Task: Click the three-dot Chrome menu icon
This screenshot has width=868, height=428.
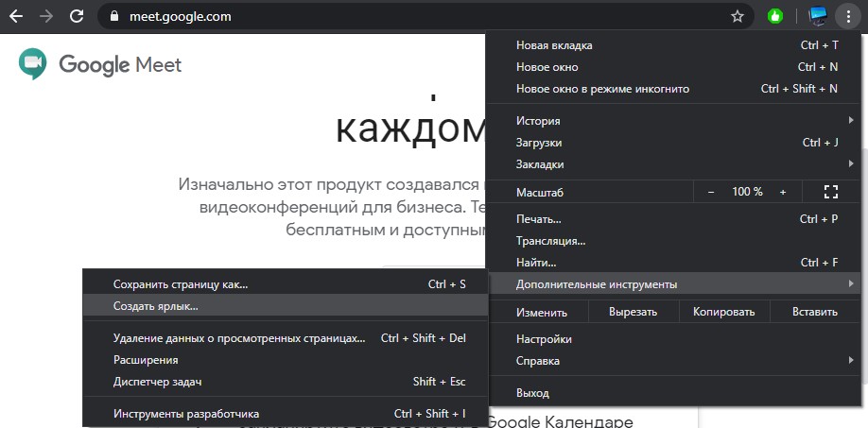Action: tap(848, 17)
